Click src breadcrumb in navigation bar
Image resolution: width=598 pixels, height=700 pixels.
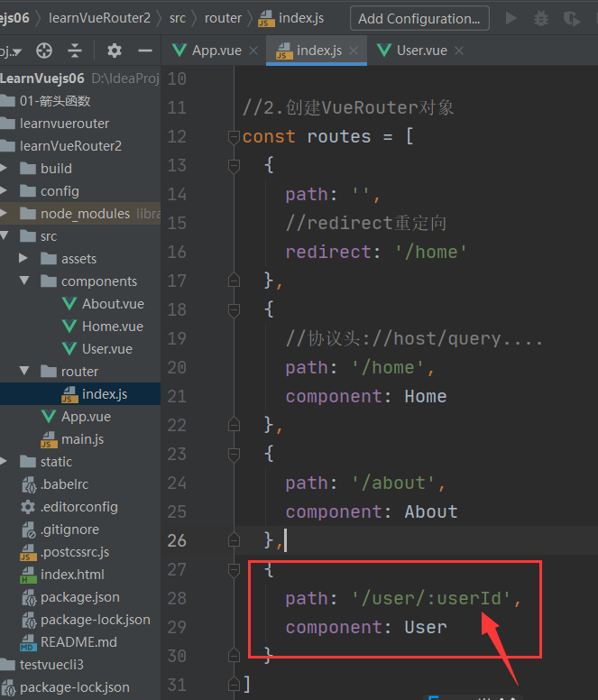[x=177, y=18]
